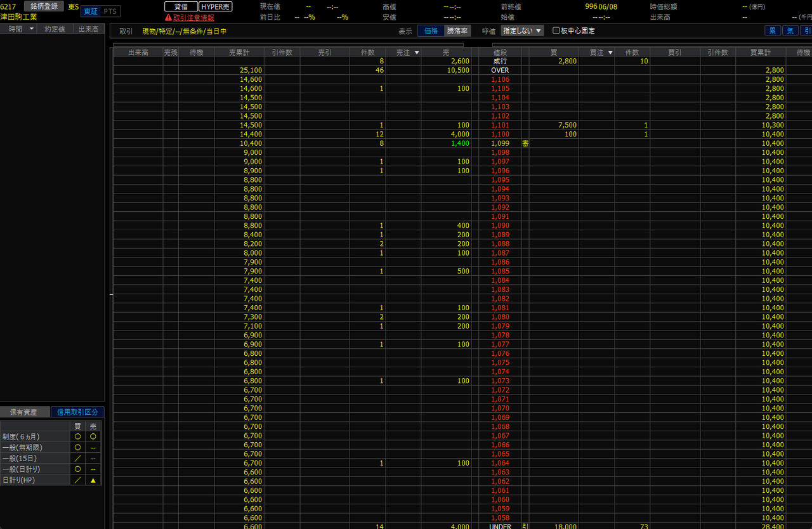
Task: Click the 制度(6ヵ月) buy circle icon
Action: pyautogui.click(x=77, y=436)
